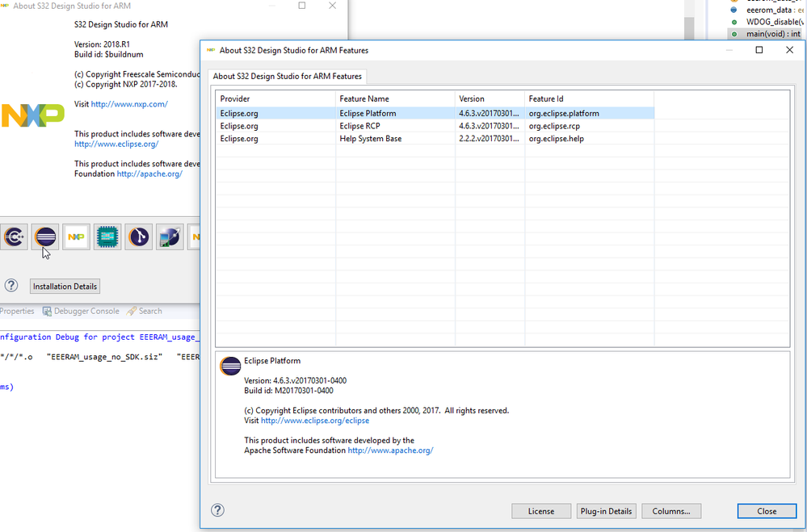Screen dimensions: 807x532
Task: Click the Debugger Console tab icon
Action: pyautogui.click(x=47, y=312)
